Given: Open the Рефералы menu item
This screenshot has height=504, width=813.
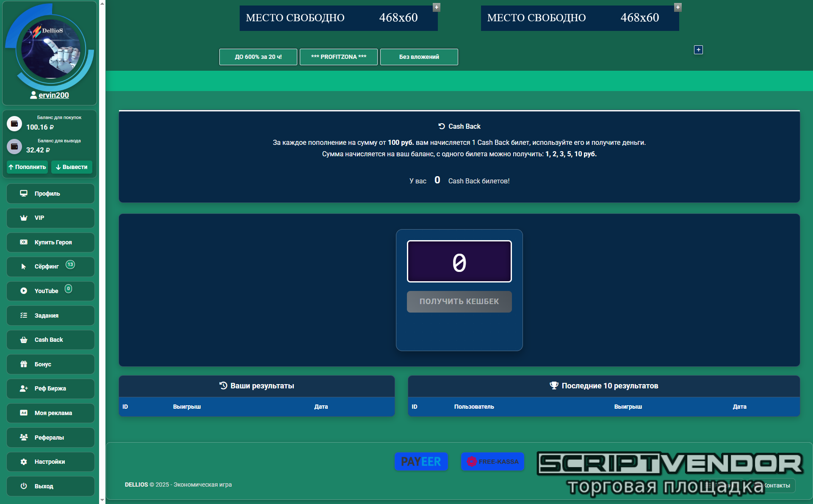Looking at the screenshot, I should pos(50,438).
